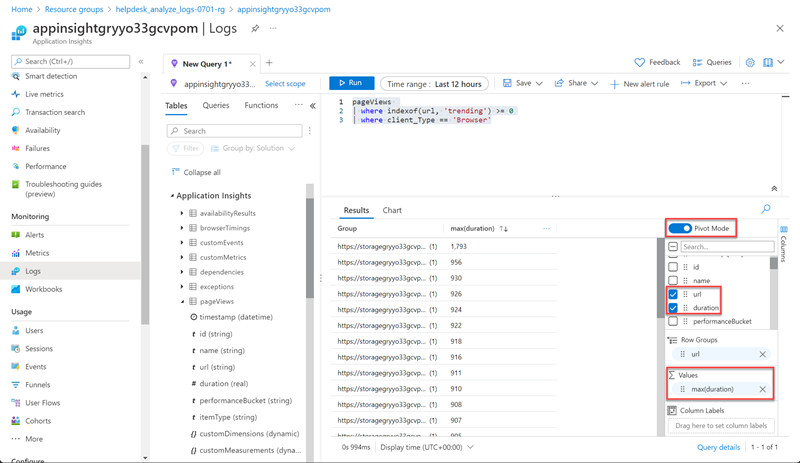Check the name column checkbox
The image size is (800, 463).
pyautogui.click(x=673, y=281)
